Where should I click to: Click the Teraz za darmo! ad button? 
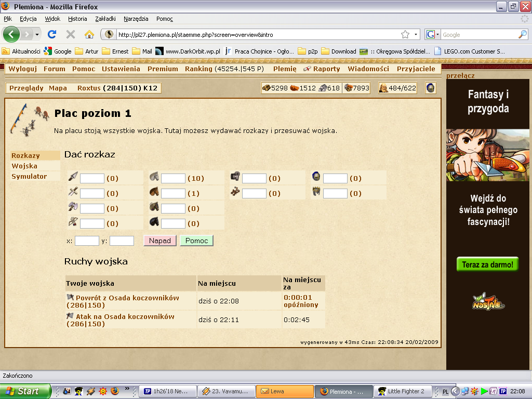(x=487, y=264)
